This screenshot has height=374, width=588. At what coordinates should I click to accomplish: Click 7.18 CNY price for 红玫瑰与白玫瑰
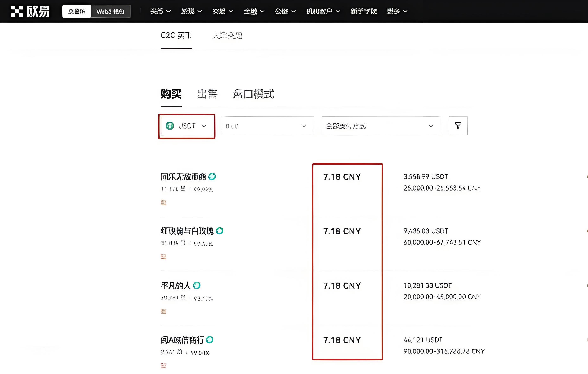(x=342, y=231)
